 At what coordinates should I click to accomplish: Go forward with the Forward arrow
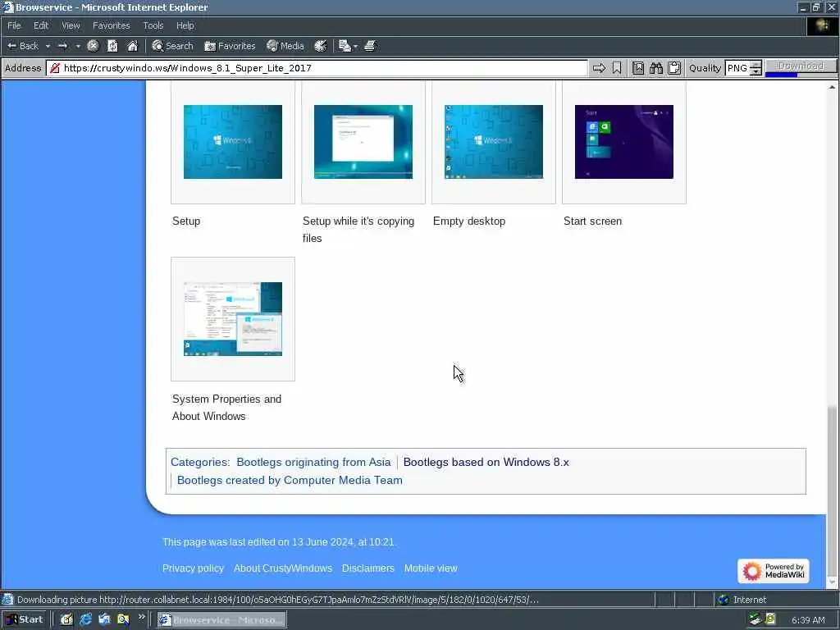point(62,46)
